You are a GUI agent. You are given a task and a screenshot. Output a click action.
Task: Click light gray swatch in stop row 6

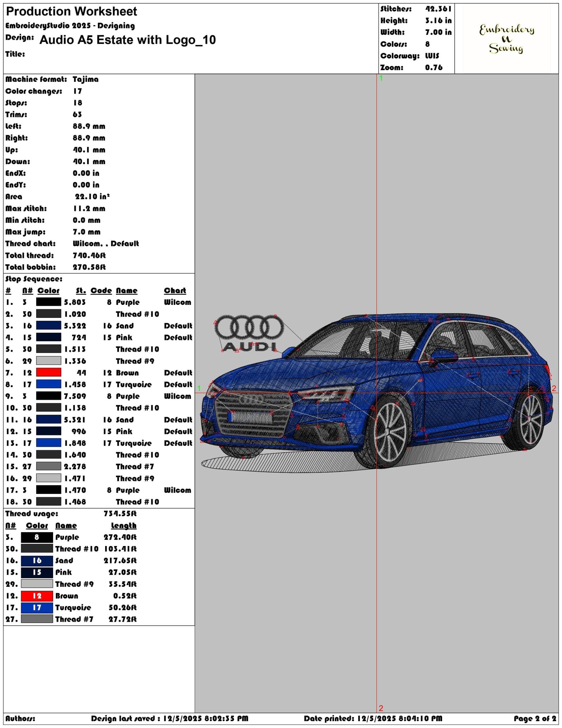[x=49, y=361]
